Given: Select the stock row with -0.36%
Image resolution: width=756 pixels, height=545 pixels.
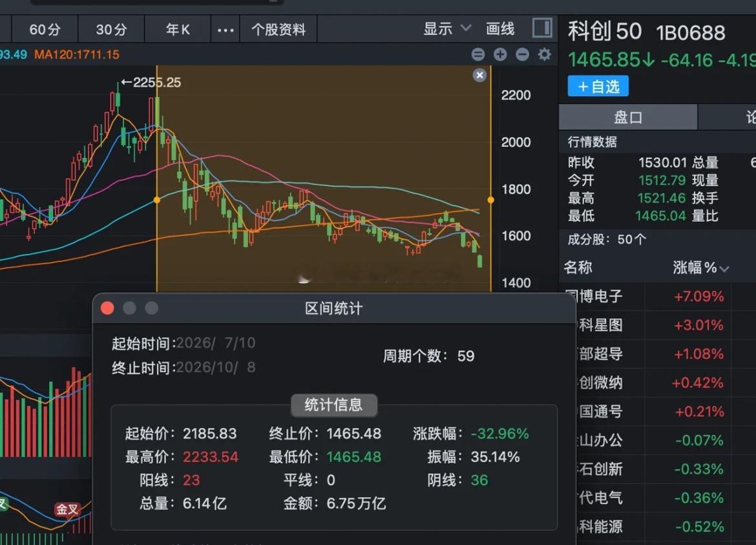Looking at the screenshot, I should 666,498.
